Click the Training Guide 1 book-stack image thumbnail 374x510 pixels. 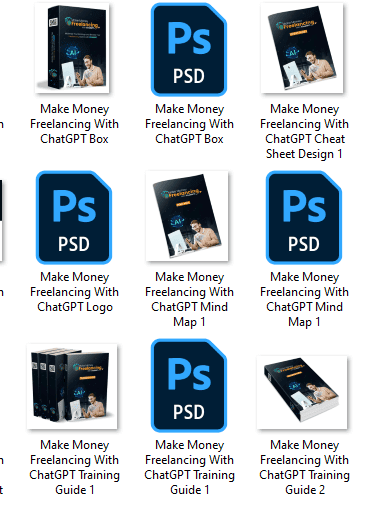(x=72, y=387)
